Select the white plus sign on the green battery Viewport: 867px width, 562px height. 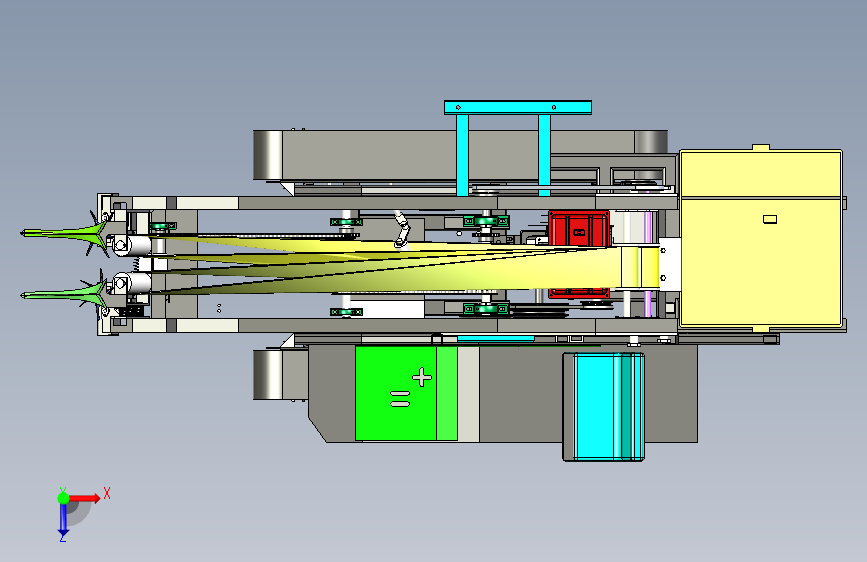(x=422, y=377)
